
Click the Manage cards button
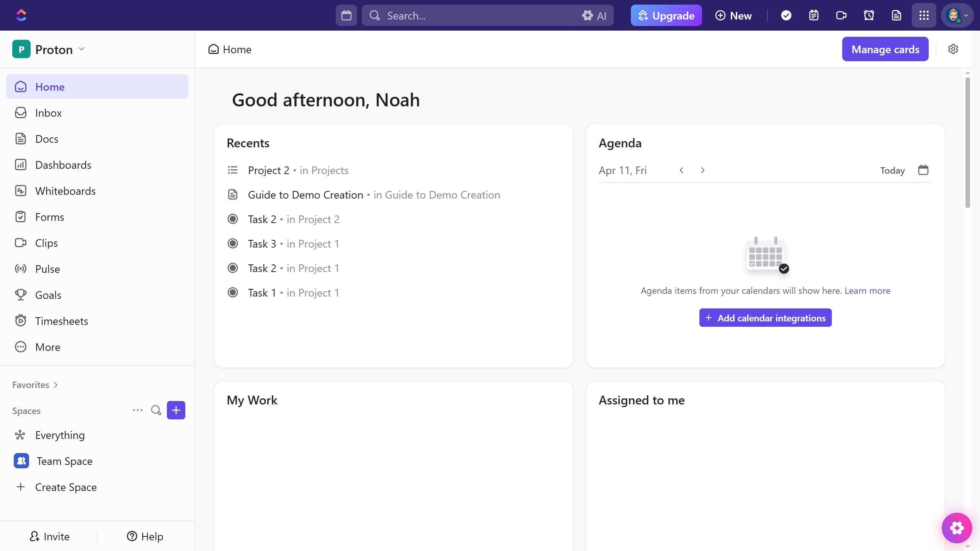click(x=885, y=49)
